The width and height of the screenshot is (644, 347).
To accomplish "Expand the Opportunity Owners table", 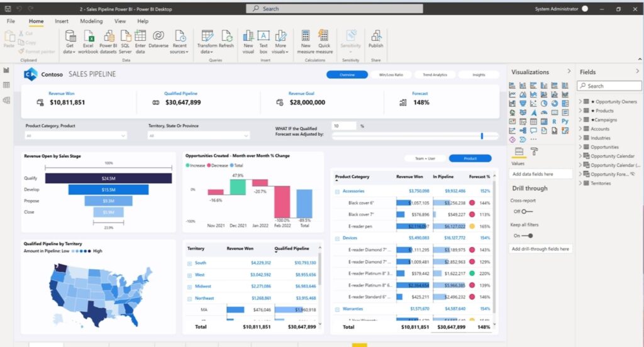I will click(580, 101).
